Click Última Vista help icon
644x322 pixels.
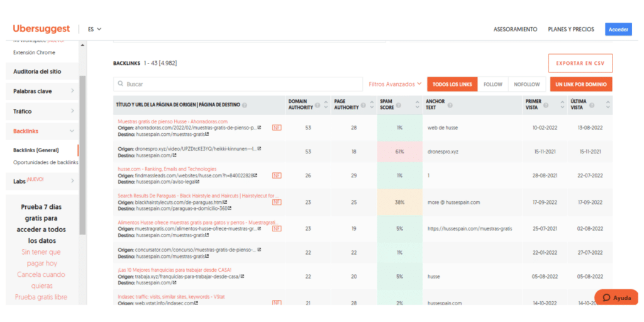tap(591, 106)
